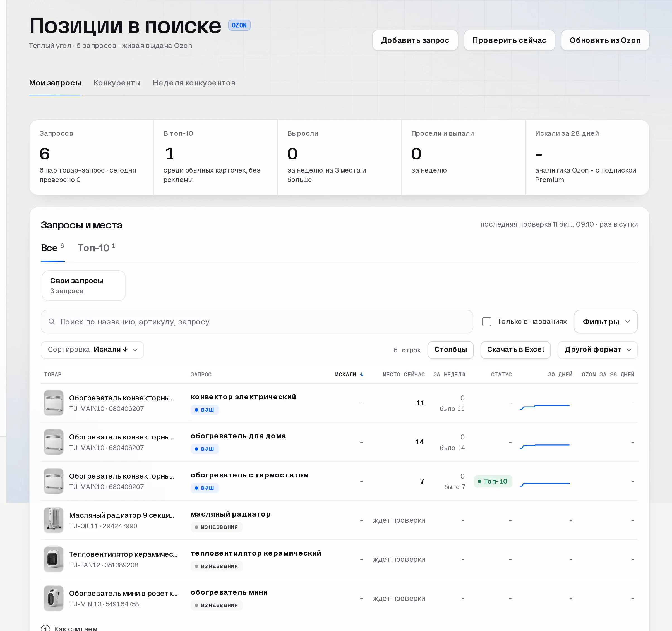Click the query обогреватель с термостатом
The width and height of the screenshot is (672, 631).
[250, 475]
